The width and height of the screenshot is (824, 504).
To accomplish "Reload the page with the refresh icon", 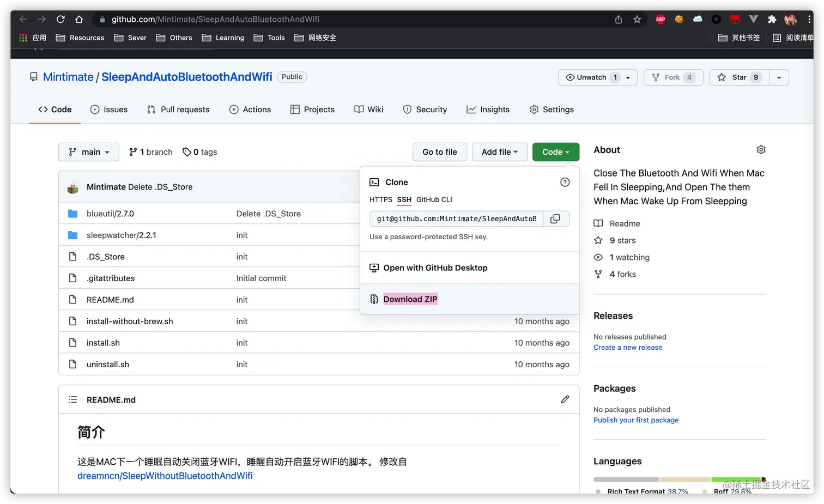I will coord(60,19).
